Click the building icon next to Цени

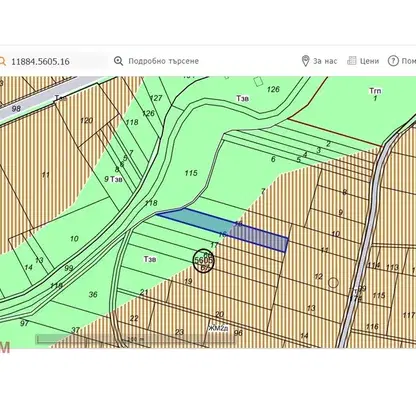352,61
